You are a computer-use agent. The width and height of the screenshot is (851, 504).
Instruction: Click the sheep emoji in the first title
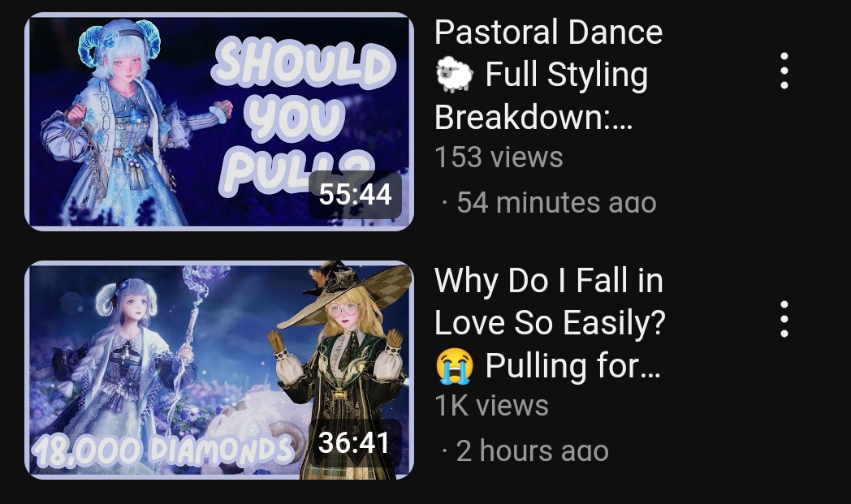(x=454, y=75)
